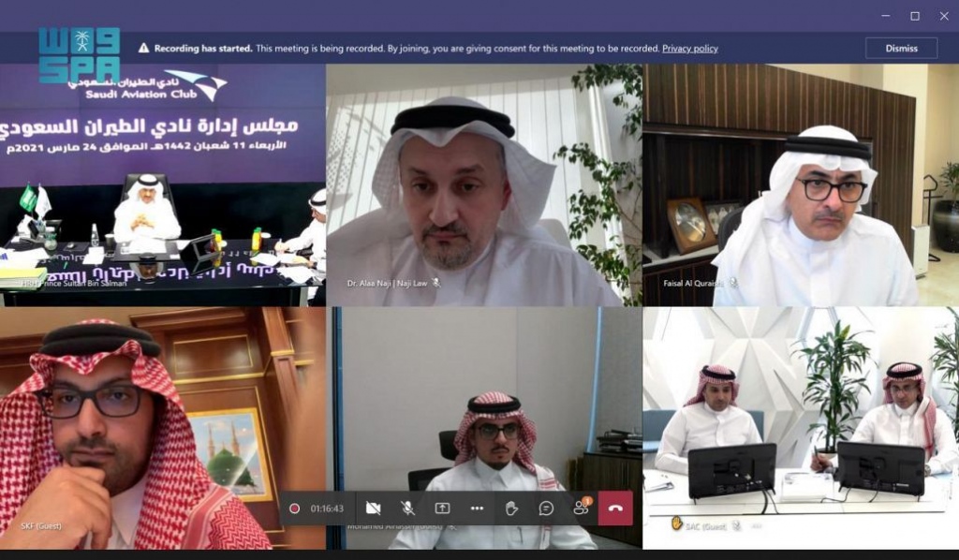Turn on the camera
This screenshot has height=560, width=959.
coord(373,508)
